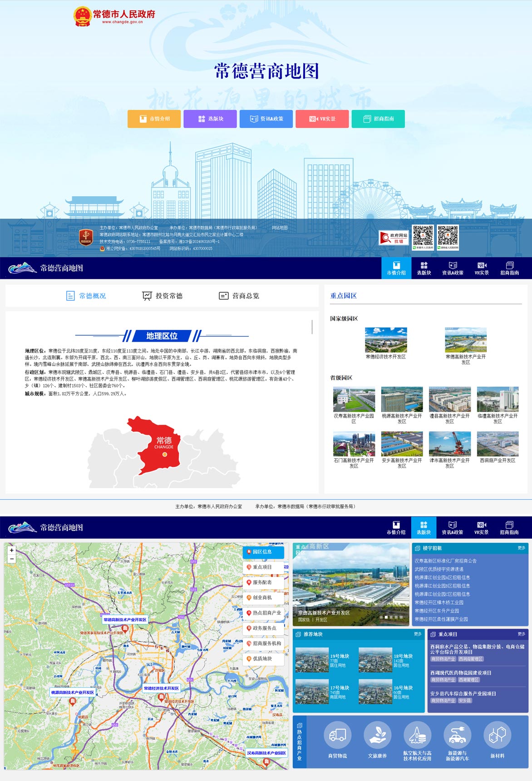Click the 政府网站找错 badge in footer

click(x=394, y=238)
